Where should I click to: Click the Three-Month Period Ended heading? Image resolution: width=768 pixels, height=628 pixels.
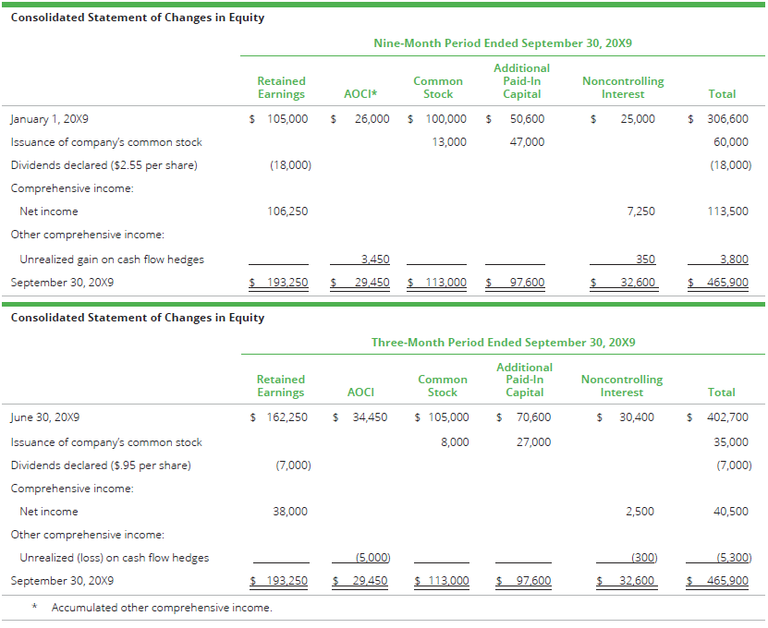point(503,342)
